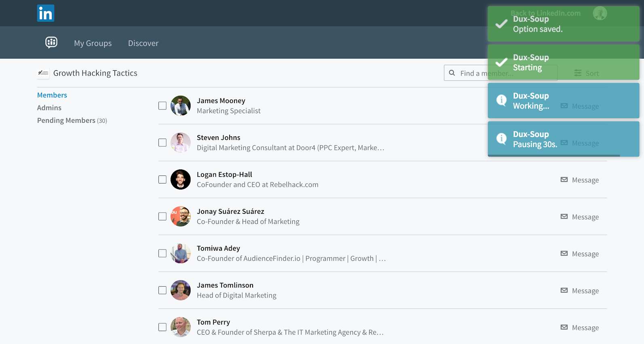Message James Tomlinson
644x344 pixels.
click(x=580, y=291)
